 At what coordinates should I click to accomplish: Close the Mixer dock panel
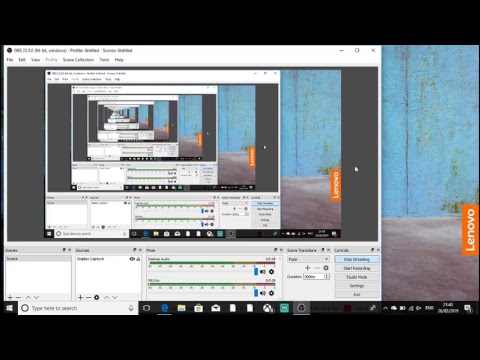point(281,250)
